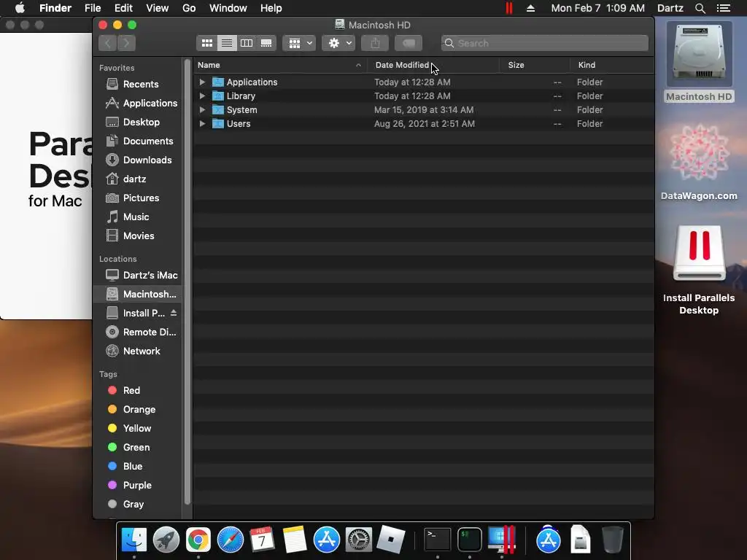Open the Edit menu

point(123,8)
